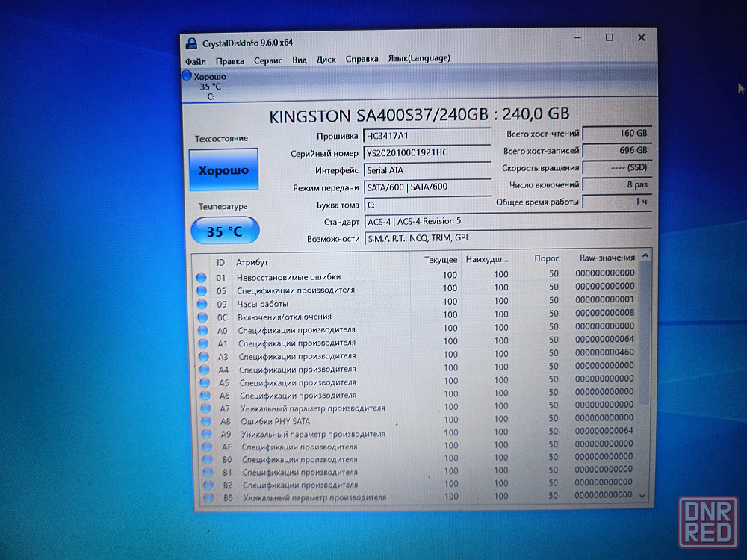Click the Raw-значения column header
The width and height of the screenshot is (747, 560).
pyautogui.click(x=601, y=258)
